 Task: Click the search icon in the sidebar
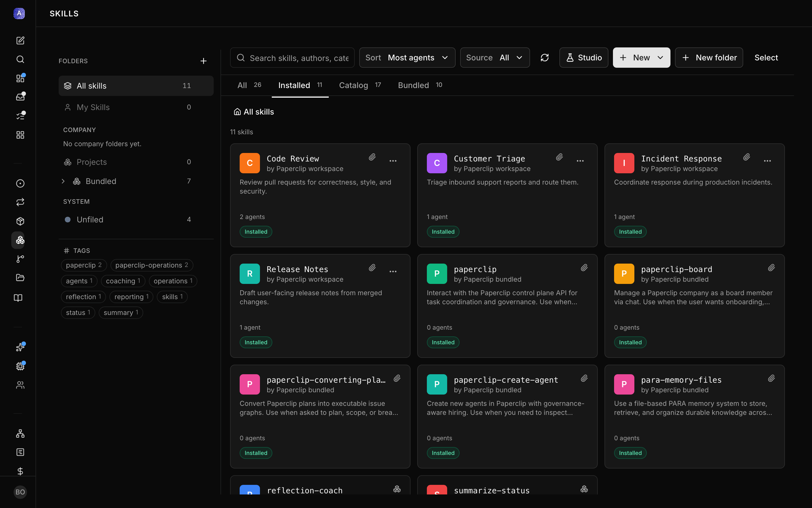[x=20, y=60]
